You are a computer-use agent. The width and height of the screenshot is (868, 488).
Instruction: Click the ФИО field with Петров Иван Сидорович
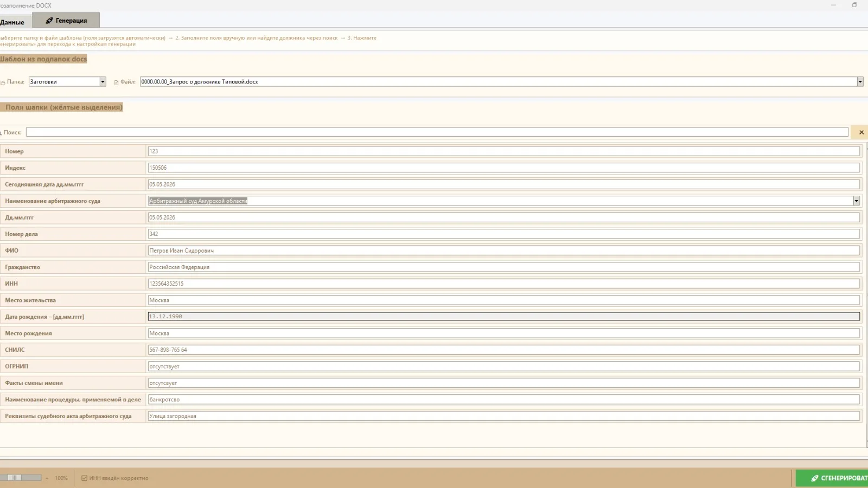coord(504,251)
